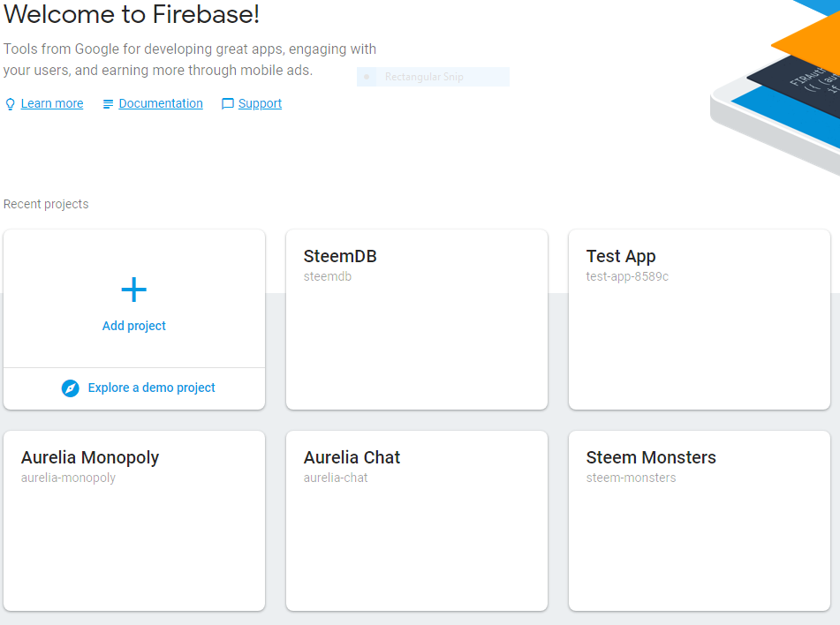Open the Test App project title
Viewport: 840px width, 625px height.
tap(621, 257)
